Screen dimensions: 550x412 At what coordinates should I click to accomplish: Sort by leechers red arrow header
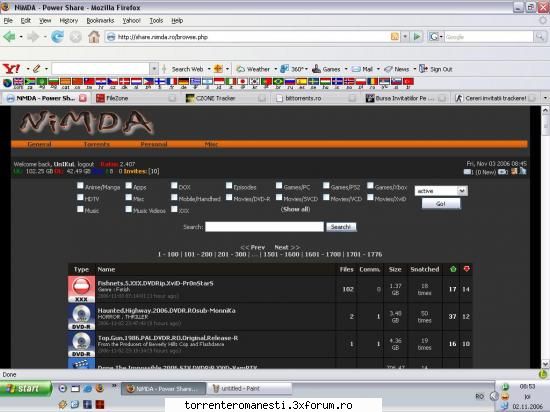tap(467, 269)
